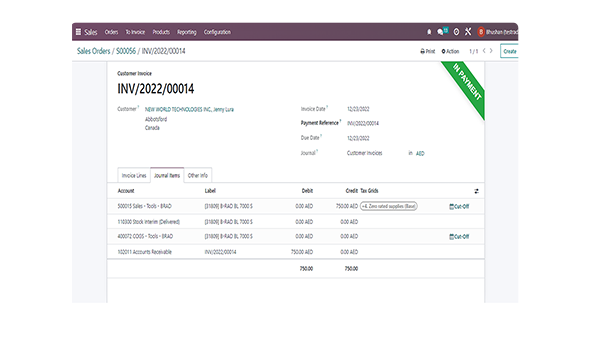Open the activities clock icon
Screen dimensions: 590x360
click(456, 32)
